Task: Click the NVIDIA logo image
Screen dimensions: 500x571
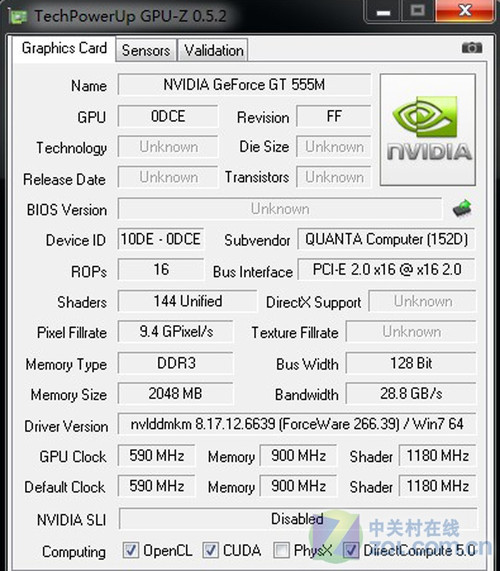Action: (x=428, y=130)
